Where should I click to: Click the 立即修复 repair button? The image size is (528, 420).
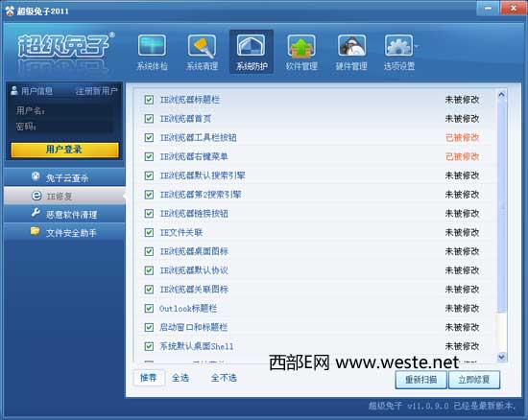click(474, 380)
